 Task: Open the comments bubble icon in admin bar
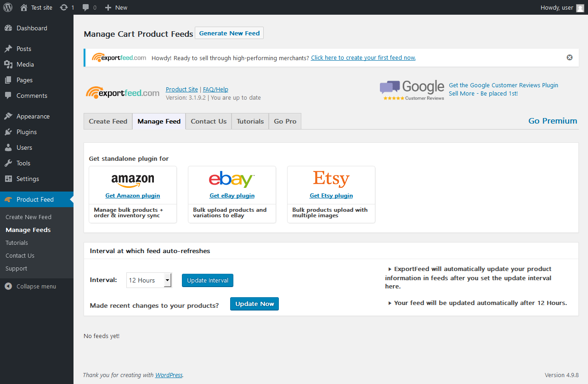[86, 7]
